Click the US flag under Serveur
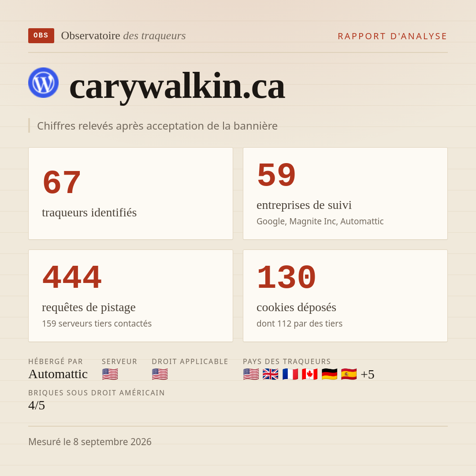The image size is (476, 476). click(110, 374)
